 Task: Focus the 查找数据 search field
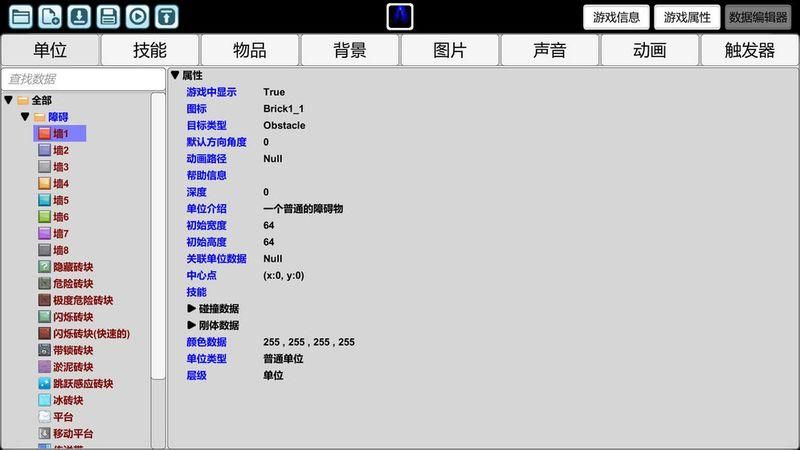point(84,79)
